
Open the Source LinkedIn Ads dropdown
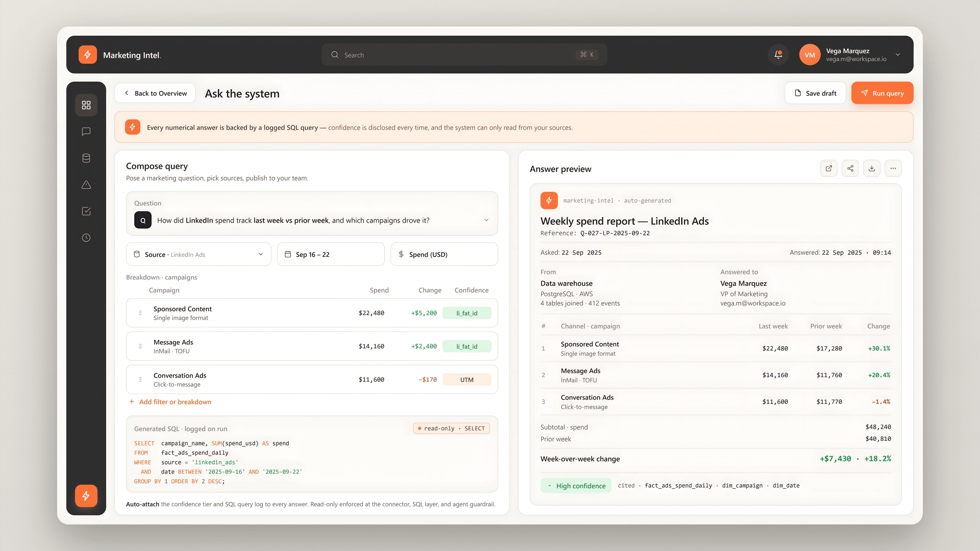[199, 254]
